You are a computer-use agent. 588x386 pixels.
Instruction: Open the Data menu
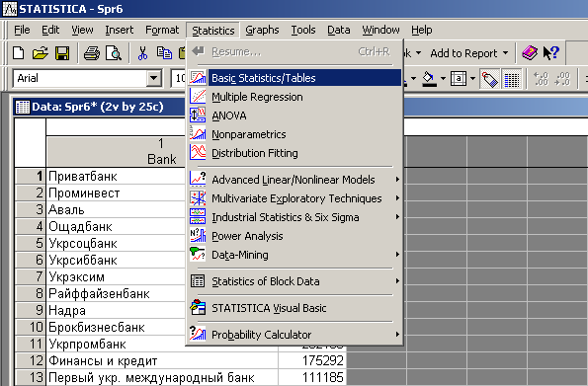tap(338, 30)
